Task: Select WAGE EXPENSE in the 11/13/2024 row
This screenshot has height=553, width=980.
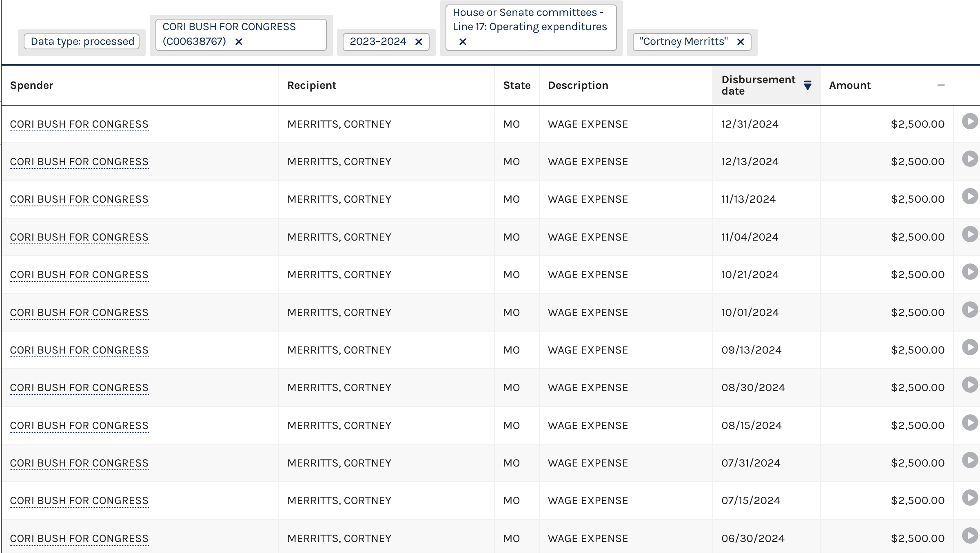Action: pyautogui.click(x=588, y=199)
